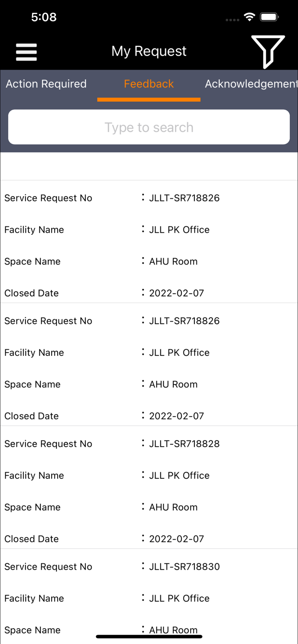The height and width of the screenshot is (644, 298).
Task: Tap the clock showing 5:08
Action: pos(44,17)
